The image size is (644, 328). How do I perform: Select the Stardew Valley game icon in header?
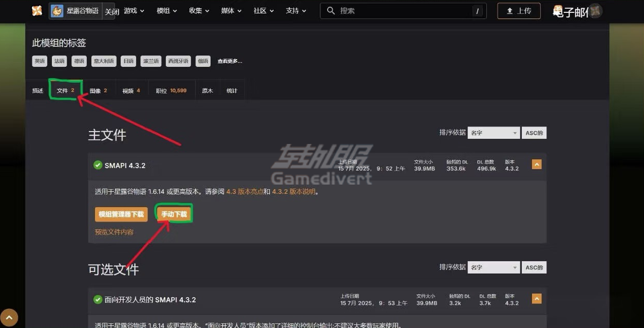(56, 10)
